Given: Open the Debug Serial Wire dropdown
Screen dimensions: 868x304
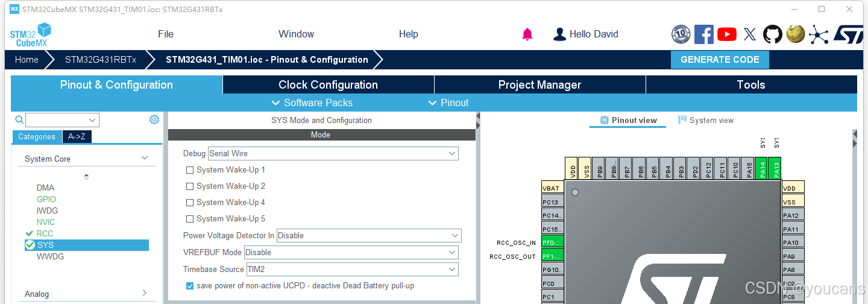Looking at the screenshot, I should pos(333,154).
